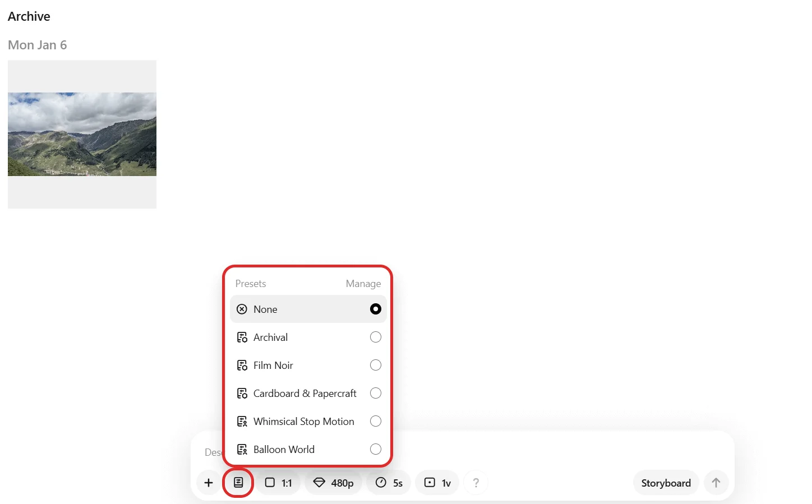Click the Archive page title
Screen dimensions: 812x504
click(x=29, y=16)
